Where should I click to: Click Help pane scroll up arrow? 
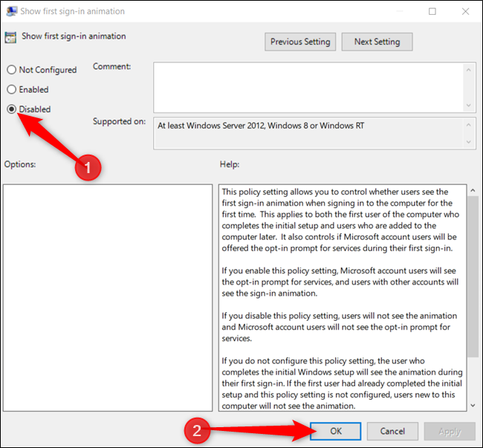473,191
